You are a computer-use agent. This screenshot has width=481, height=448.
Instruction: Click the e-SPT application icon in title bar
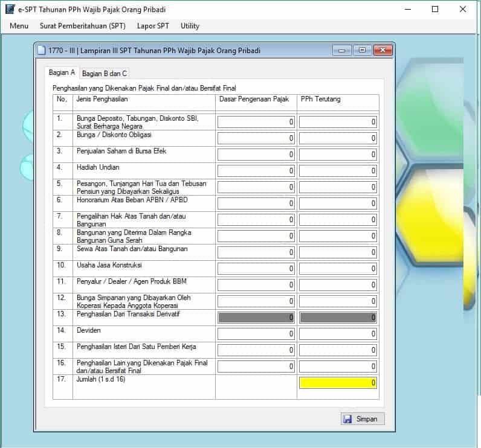9,10
